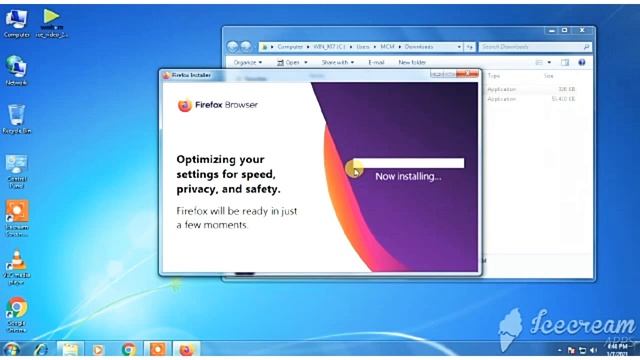The image size is (640, 360).
Task: Minimize the Explorer Downloads window
Action: (551, 31)
